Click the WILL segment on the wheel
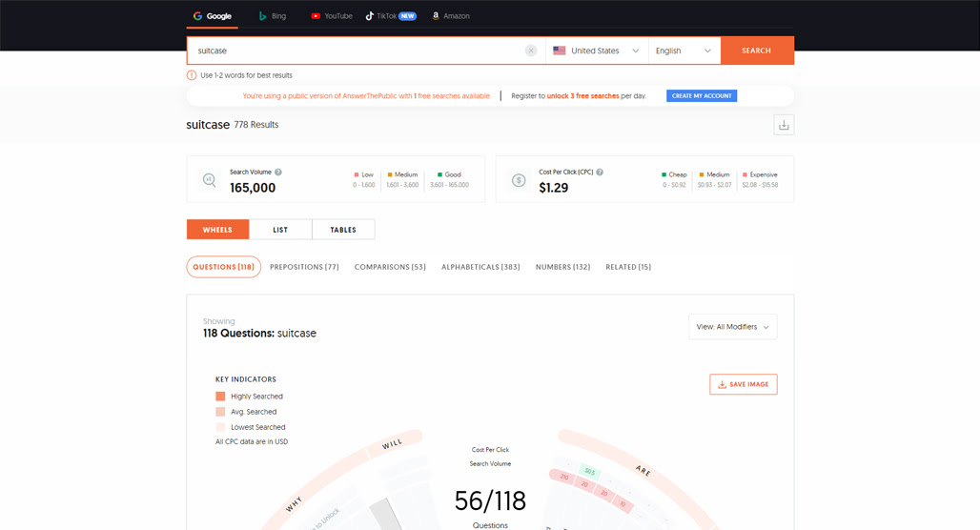980x530 pixels. point(393,444)
